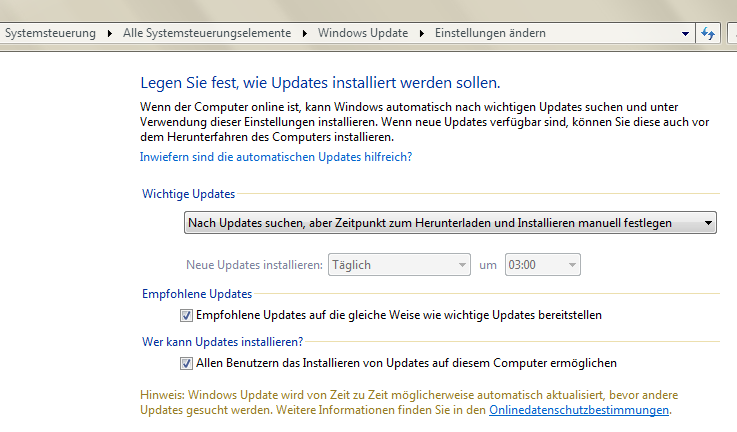The height and width of the screenshot is (432, 737).
Task: Go to Windows Update breadcrumb
Action: tap(363, 33)
